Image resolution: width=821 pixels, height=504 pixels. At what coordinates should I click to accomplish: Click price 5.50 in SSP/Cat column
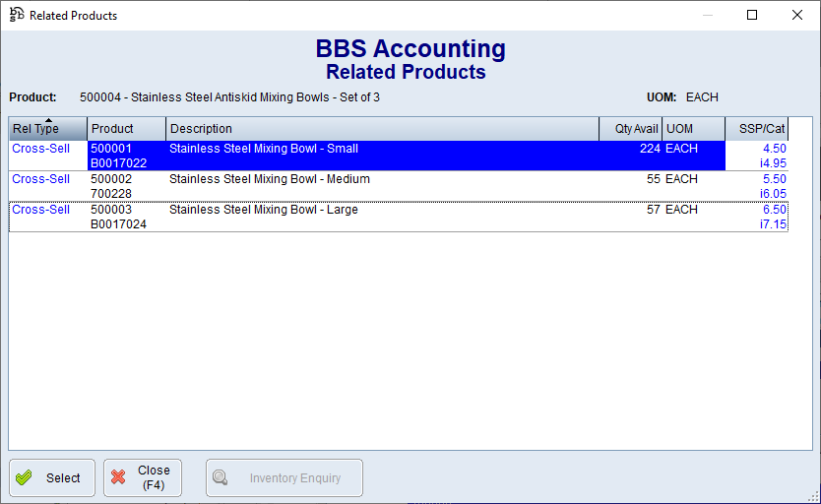[x=775, y=179]
